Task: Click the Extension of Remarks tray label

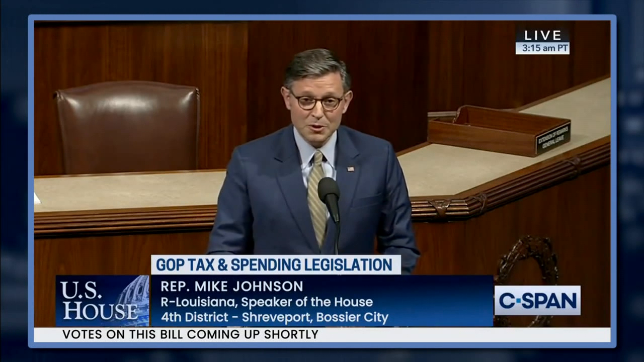Action: coord(552,138)
